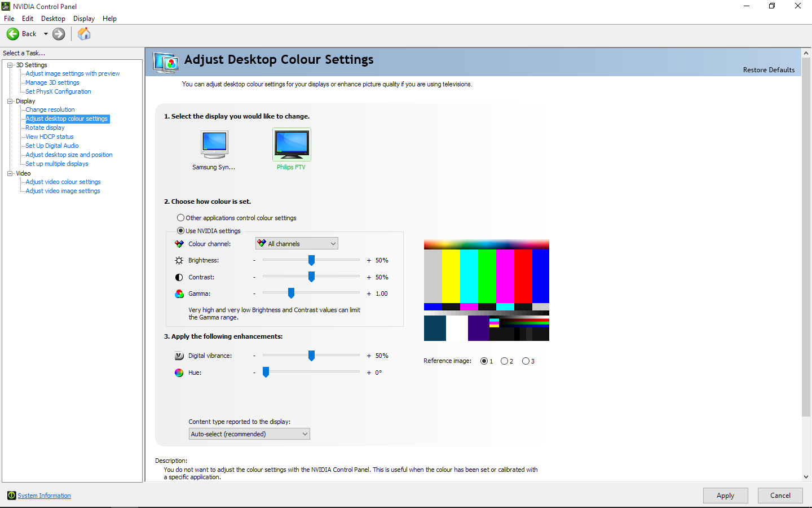Click the Apply button

[726, 495]
